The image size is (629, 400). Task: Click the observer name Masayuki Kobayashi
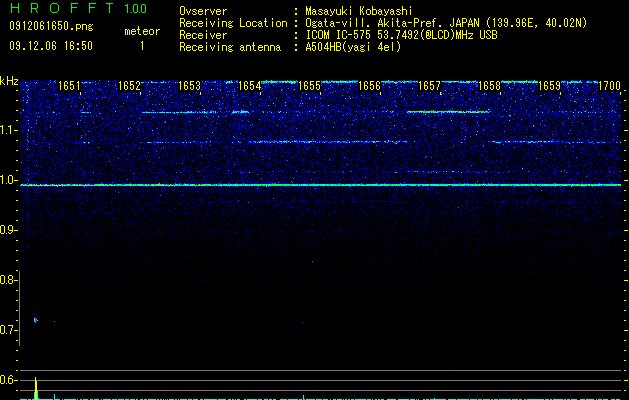[x=359, y=11]
